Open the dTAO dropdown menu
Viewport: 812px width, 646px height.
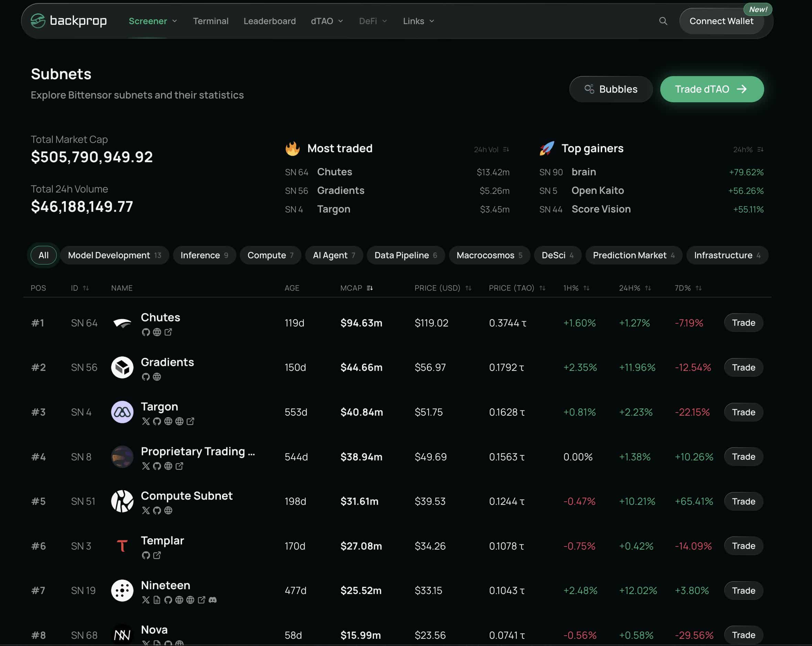[x=327, y=21]
